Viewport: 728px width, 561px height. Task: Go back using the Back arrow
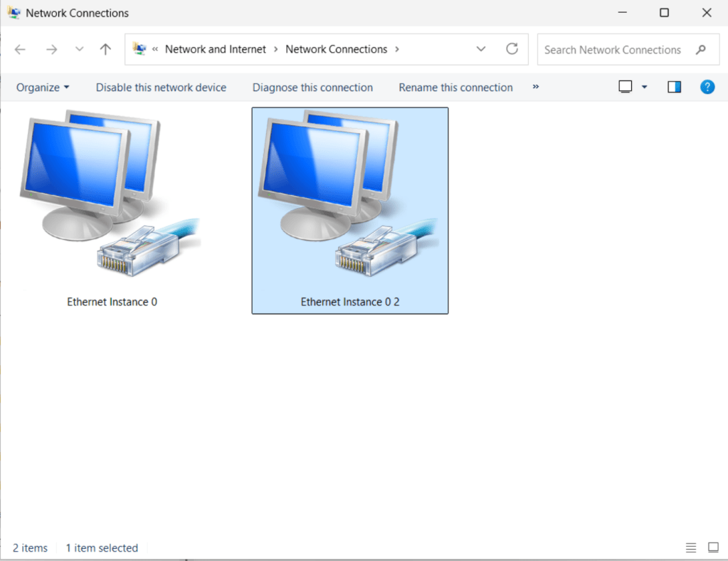pos(21,49)
